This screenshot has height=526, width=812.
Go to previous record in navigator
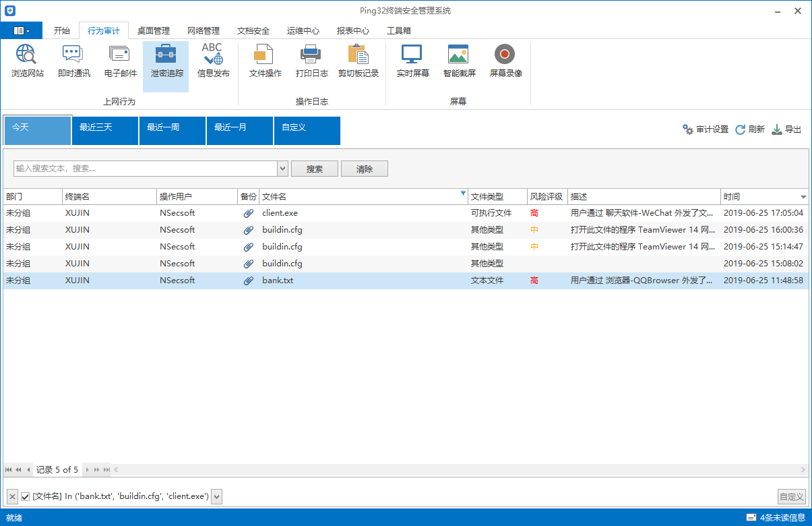pyautogui.click(x=28, y=469)
